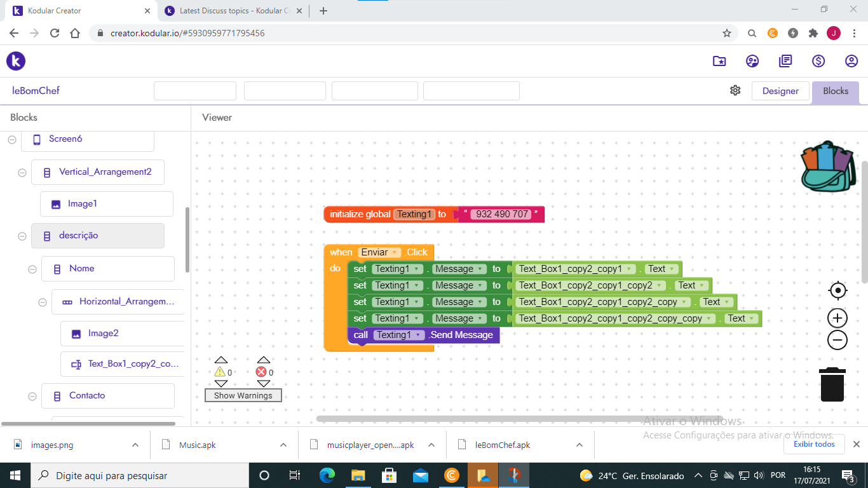Click the up arrow above the warning icon
The width and height of the screenshot is (868, 488).
[220, 360]
